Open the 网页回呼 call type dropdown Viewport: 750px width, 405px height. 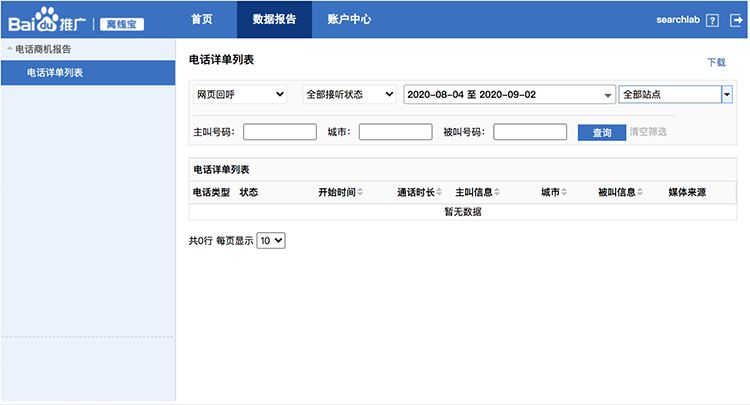tap(239, 94)
